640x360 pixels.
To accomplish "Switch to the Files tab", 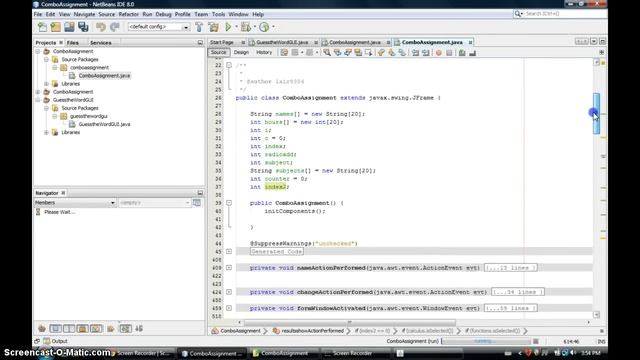I will (73, 42).
